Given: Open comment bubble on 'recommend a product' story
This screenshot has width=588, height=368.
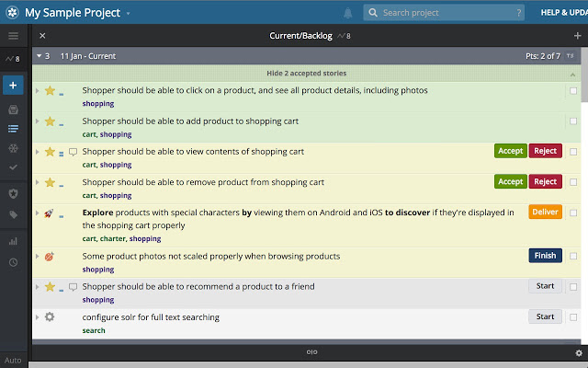Looking at the screenshot, I should tap(73, 287).
